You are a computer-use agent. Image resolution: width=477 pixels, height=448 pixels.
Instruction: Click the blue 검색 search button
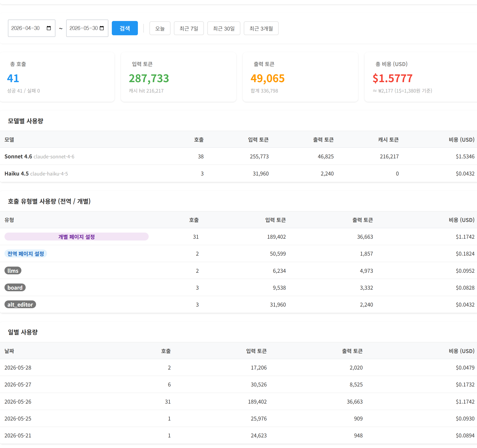tap(125, 28)
